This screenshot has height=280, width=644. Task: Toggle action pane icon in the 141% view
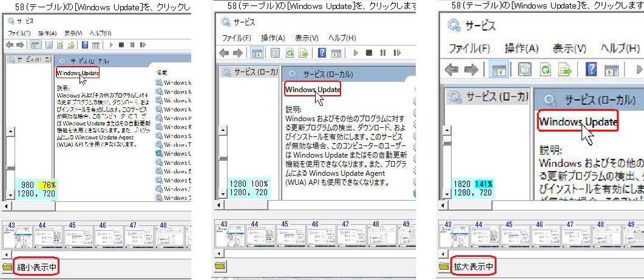pyautogui.click(x=612, y=70)
